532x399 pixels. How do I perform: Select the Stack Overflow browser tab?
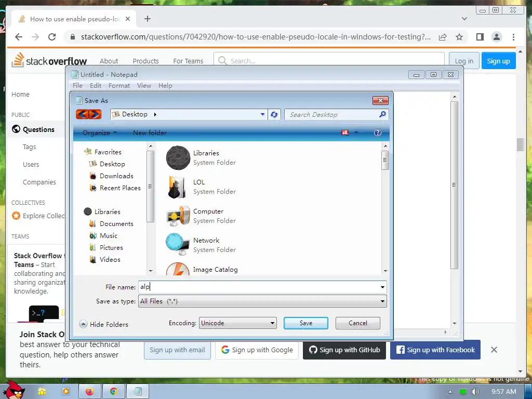point(74,19)
